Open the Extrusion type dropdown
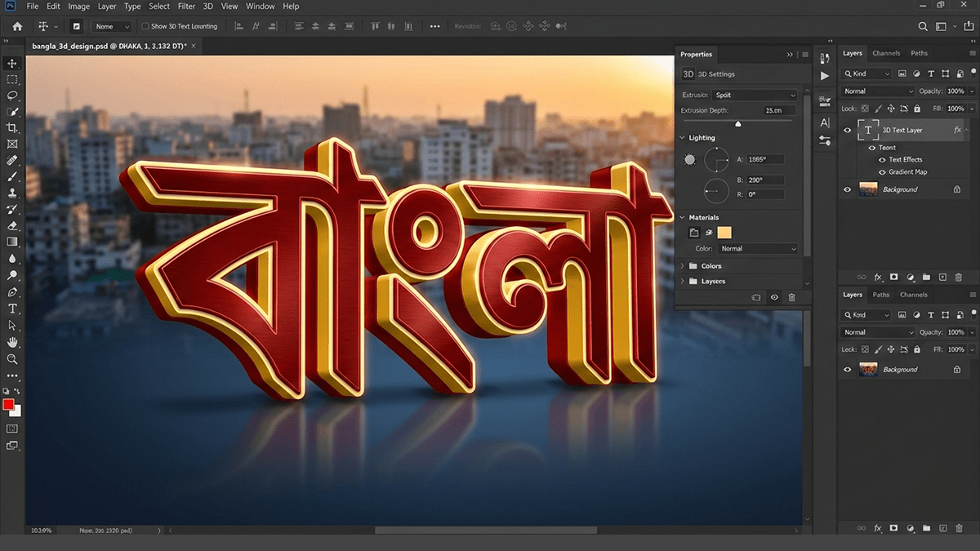This screenshot has height=551, width=980. click(754, 95)
